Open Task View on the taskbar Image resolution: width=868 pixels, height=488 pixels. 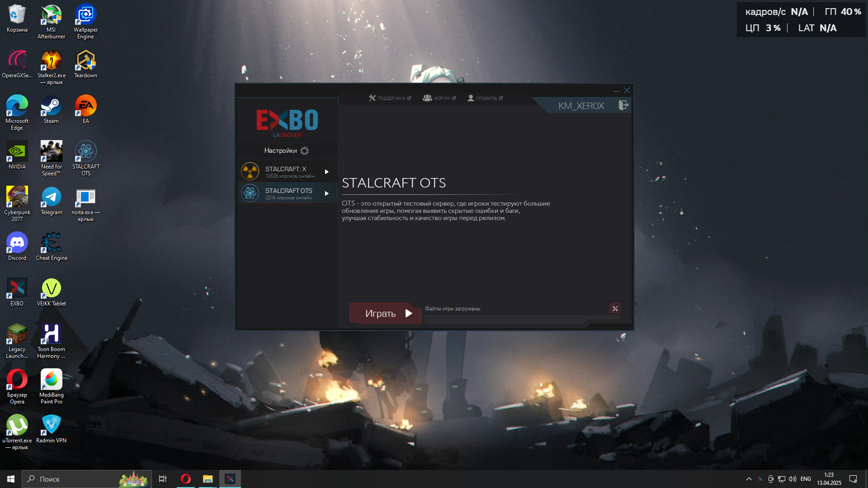163,479
